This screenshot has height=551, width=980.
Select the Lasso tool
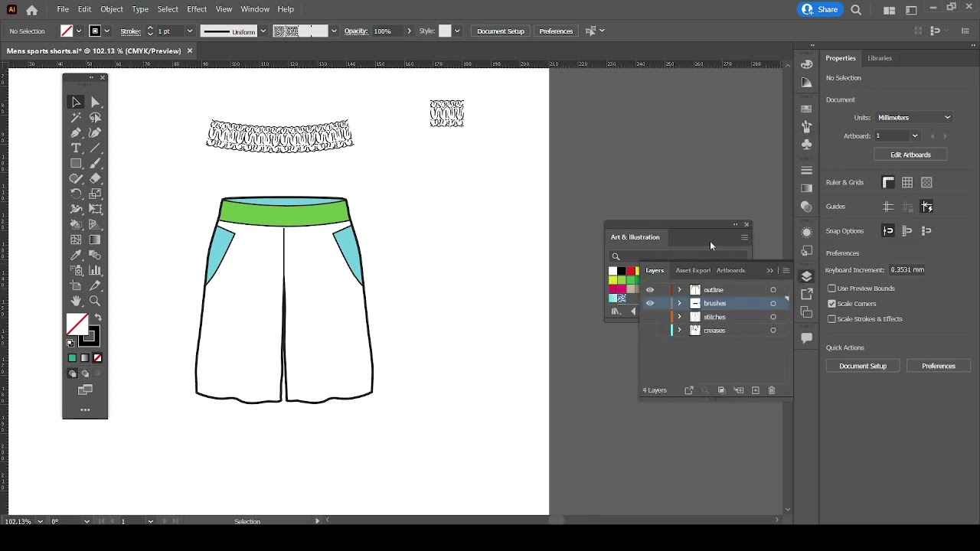coord(95,118)
